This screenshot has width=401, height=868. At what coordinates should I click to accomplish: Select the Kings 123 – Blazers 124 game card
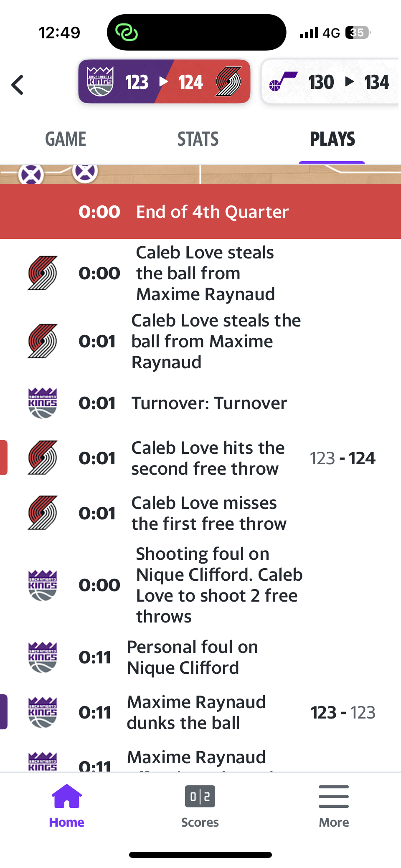tap(164, 81)
